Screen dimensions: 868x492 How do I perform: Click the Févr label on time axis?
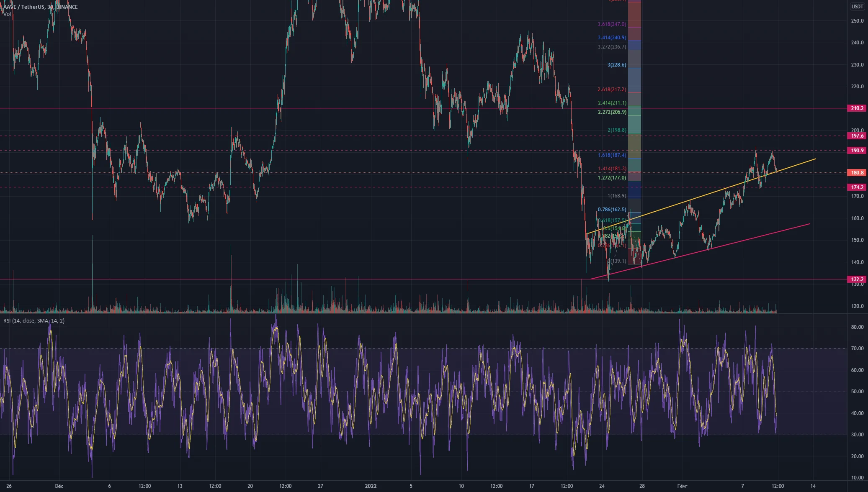pyautogui.click(x=683, y=486)
